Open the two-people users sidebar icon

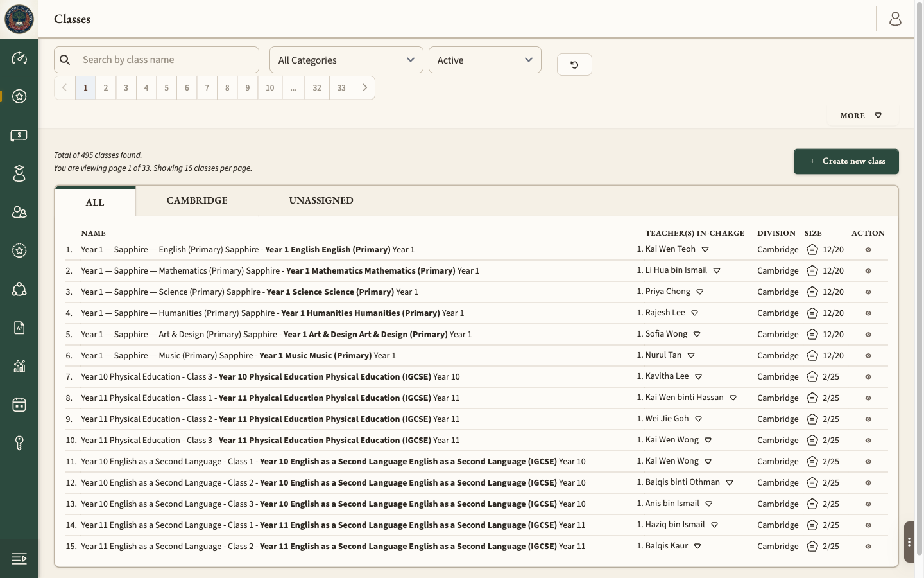point(19,212)
